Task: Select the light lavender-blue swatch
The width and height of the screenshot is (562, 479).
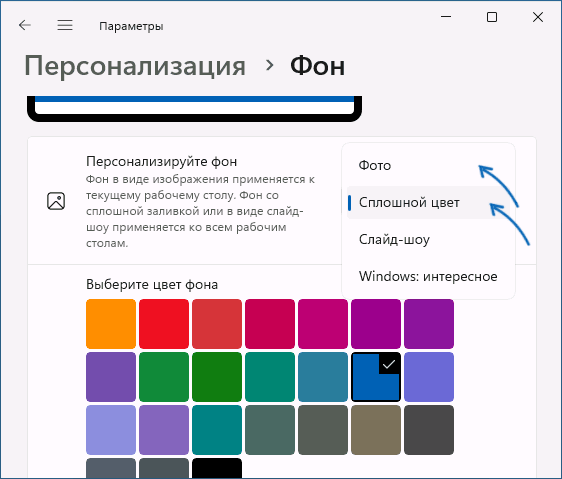Action: point(111,430)
